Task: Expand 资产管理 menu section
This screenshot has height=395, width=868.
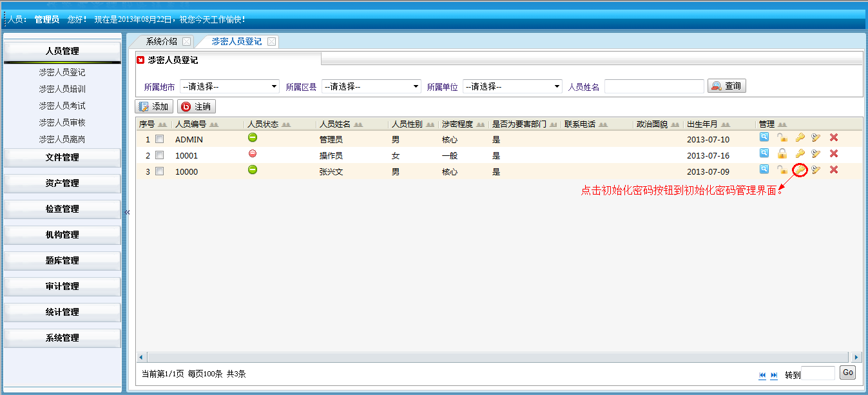Action: tap(63, 184)
